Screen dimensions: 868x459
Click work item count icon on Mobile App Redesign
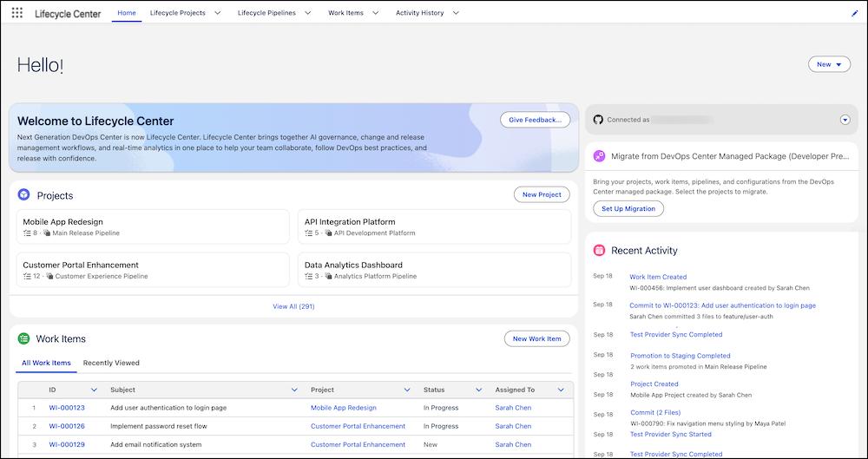(x=27, y=233)
